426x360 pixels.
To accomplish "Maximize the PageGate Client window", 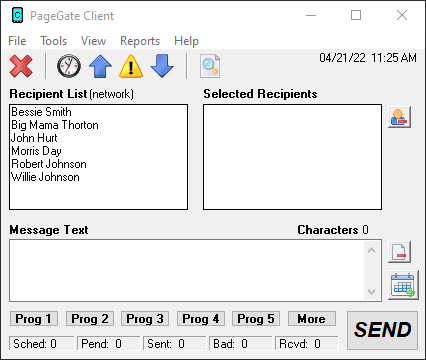I will click(356, 15).
